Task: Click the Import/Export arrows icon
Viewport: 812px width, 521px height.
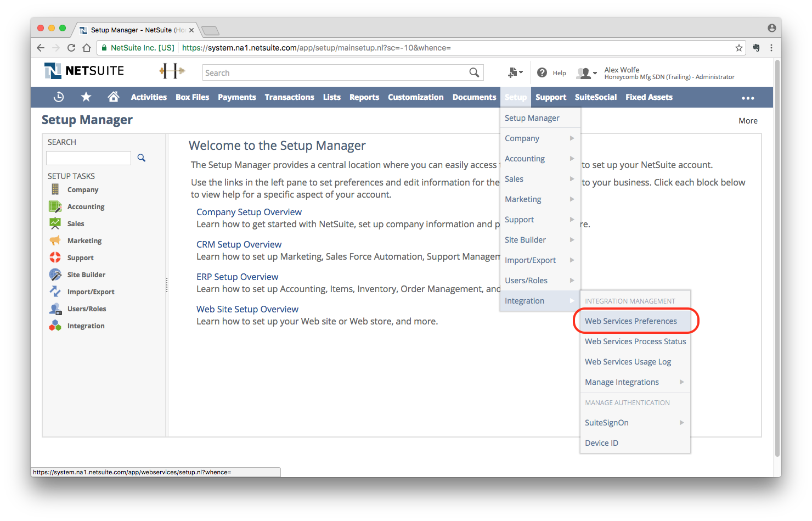Action: click(x=55, y=292)
